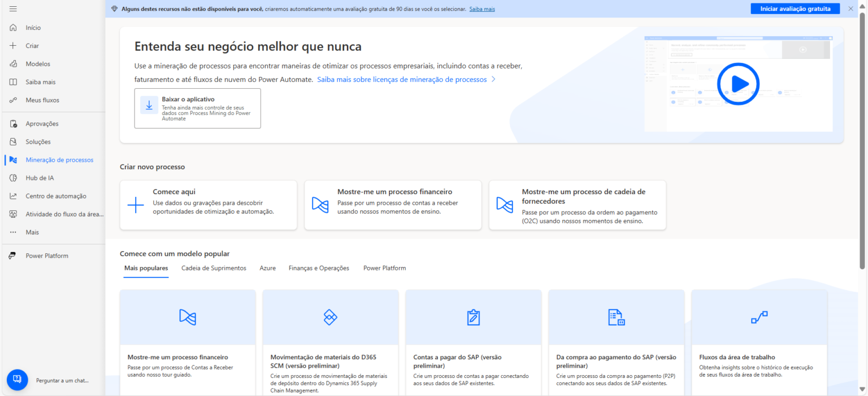Play the Process Mining intro video
This screenshot has width=868, height=396.
[738, 84]
